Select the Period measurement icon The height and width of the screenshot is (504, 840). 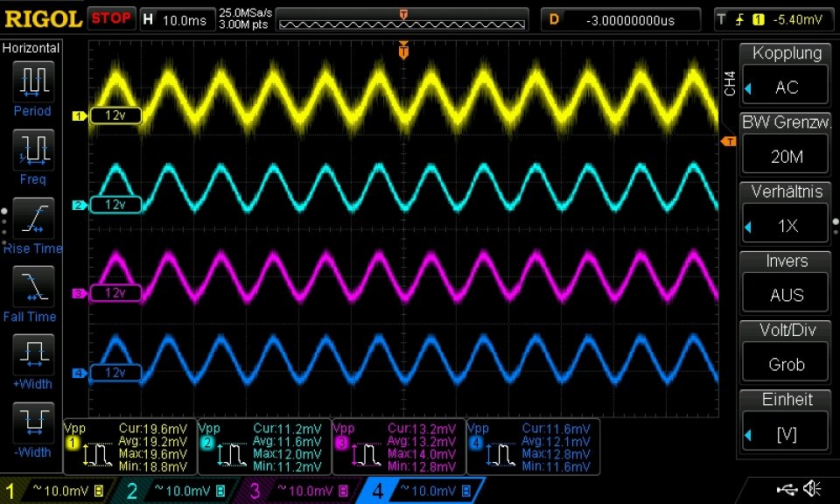coord(33,81)
